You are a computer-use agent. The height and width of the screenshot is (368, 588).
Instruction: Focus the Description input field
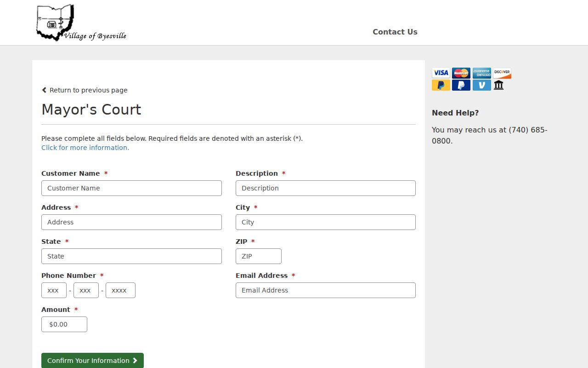click(326, 188)
